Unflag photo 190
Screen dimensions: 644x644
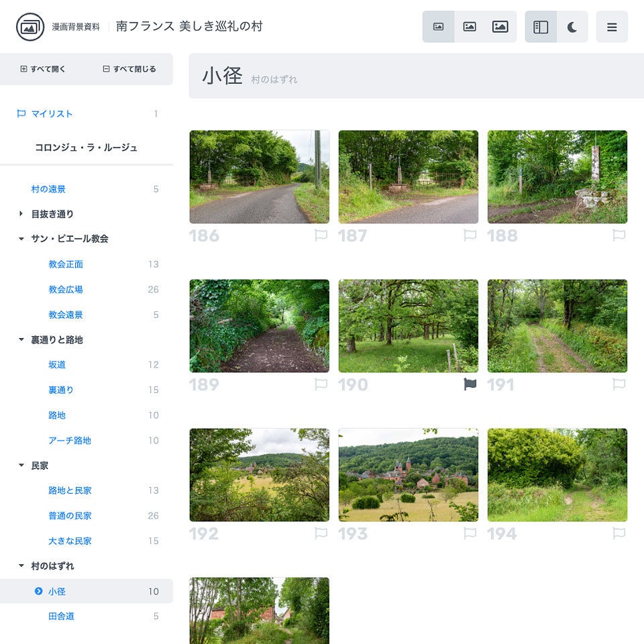click(x=470, y=384)
